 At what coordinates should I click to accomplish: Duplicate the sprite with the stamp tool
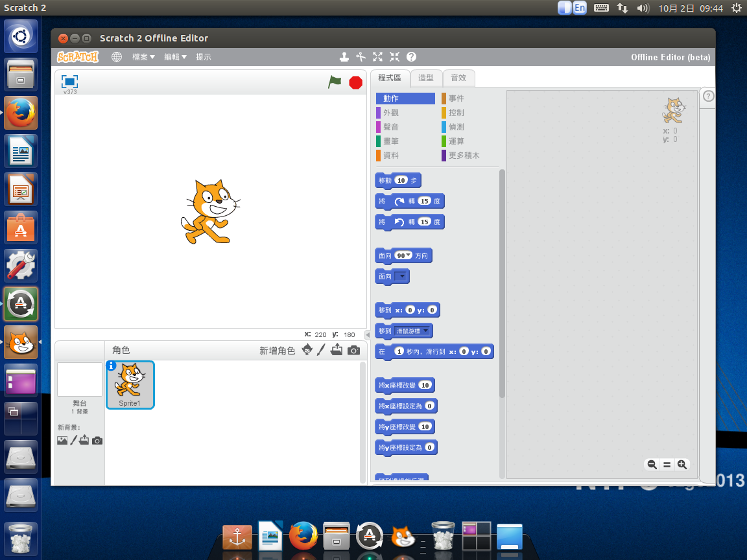344,57
